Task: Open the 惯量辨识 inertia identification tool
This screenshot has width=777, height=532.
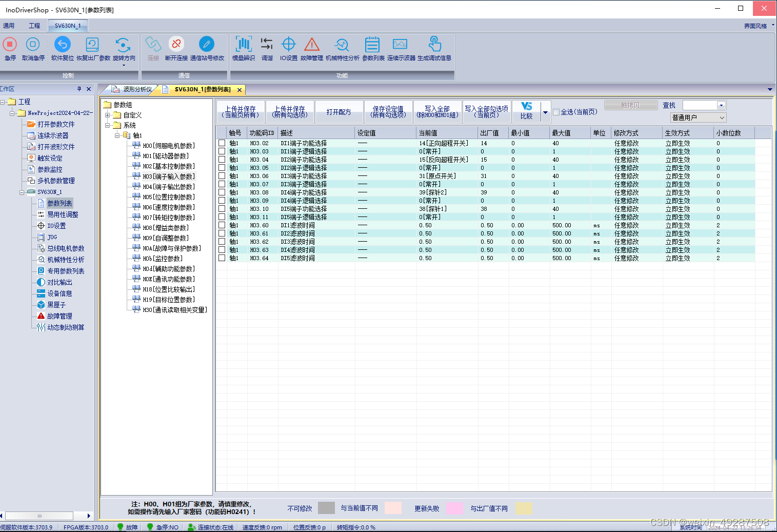Action: coord(244,44)
